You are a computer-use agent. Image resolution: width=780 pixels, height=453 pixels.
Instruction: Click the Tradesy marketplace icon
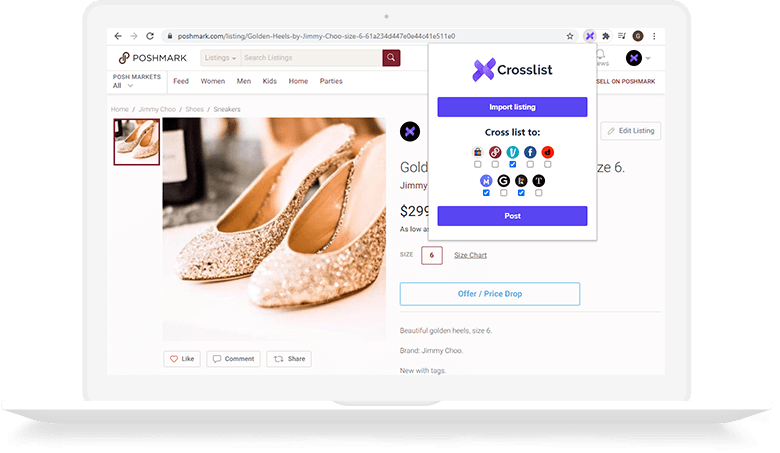point(539,181)
